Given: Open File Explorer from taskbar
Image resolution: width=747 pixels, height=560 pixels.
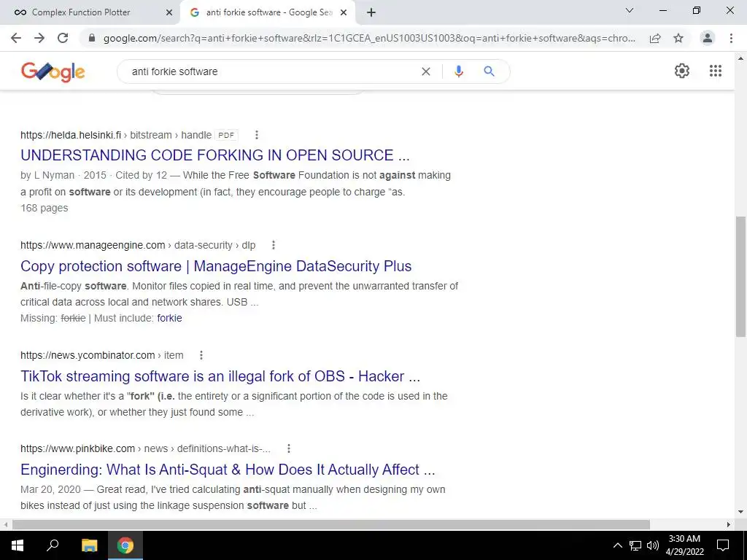Looking at the screenshot, I should pyautogui.click(x=89, y=545).
